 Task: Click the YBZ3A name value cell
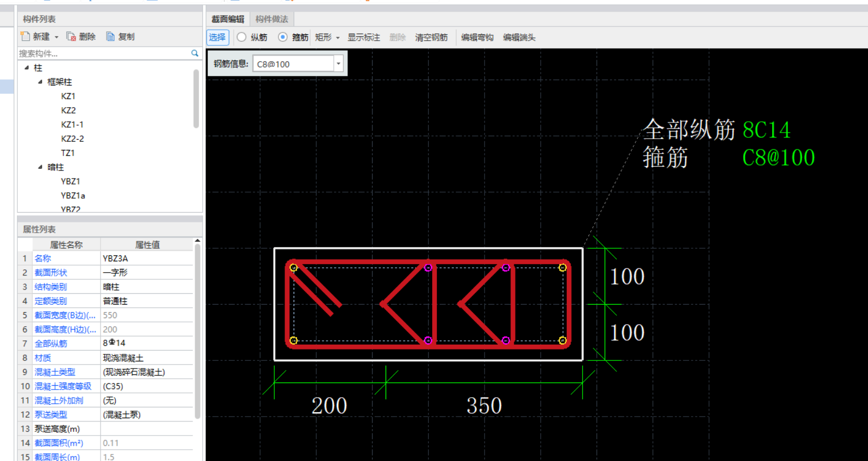click(x=147, y=259)
